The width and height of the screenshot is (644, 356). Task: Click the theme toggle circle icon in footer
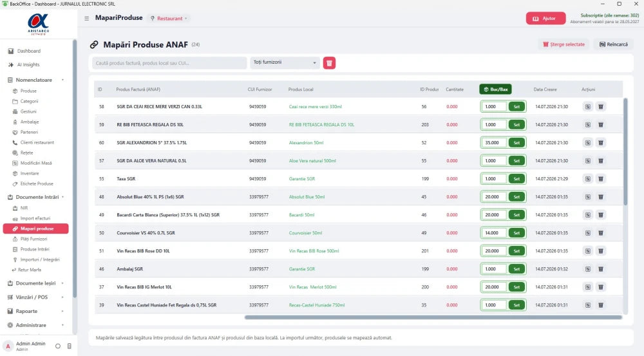pos(58,346)
